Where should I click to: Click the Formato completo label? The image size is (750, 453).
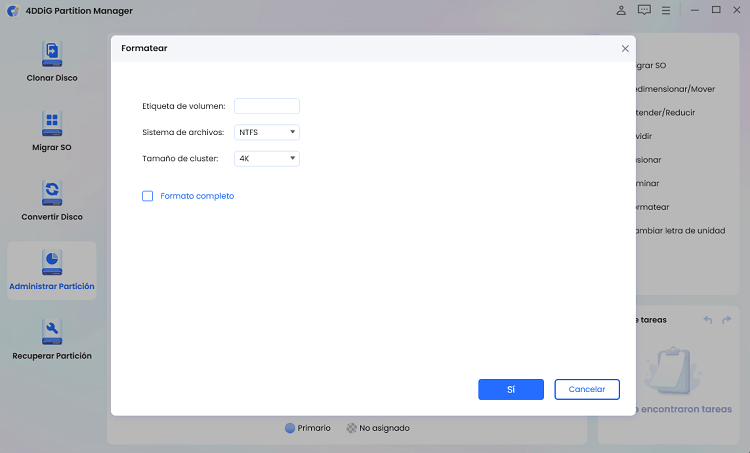tap(197, 196)
